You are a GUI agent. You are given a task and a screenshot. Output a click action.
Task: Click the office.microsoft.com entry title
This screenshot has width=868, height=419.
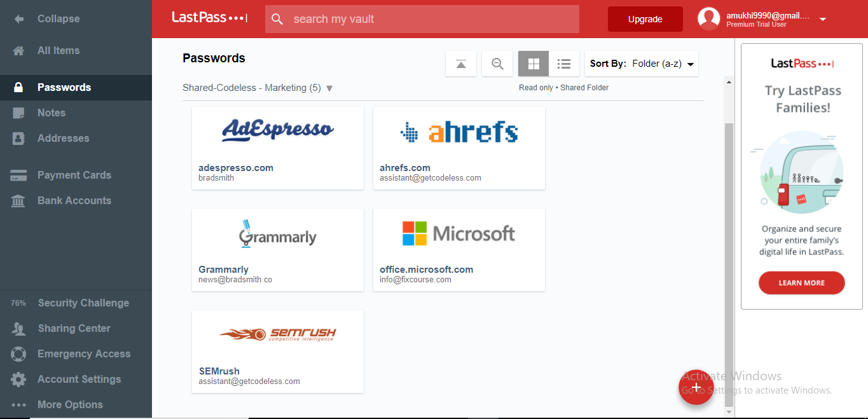[427, 270]
